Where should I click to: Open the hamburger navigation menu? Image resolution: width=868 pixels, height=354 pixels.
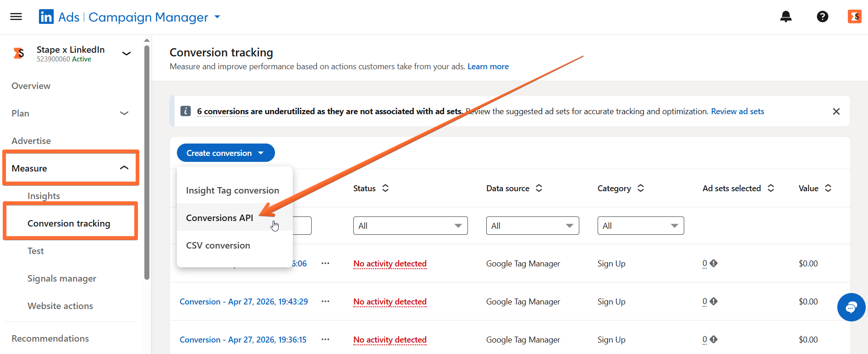(x=16, y=17)
